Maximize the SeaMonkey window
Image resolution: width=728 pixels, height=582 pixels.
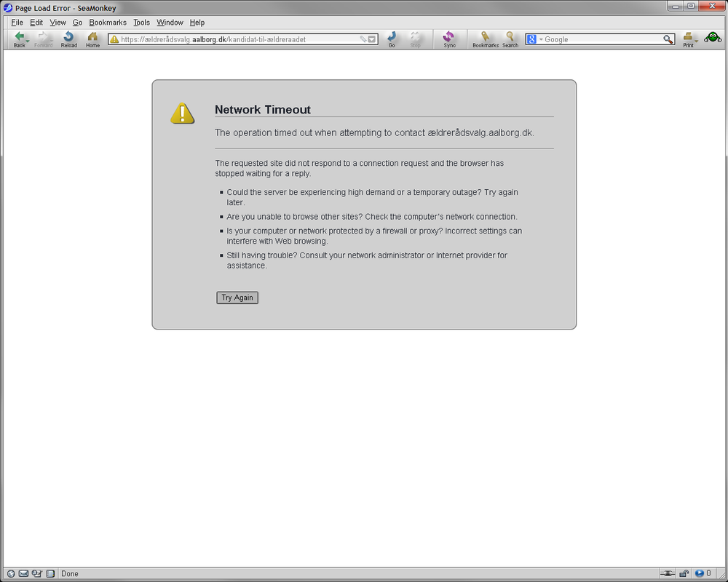pyautogui.click(x=691, y=6)
